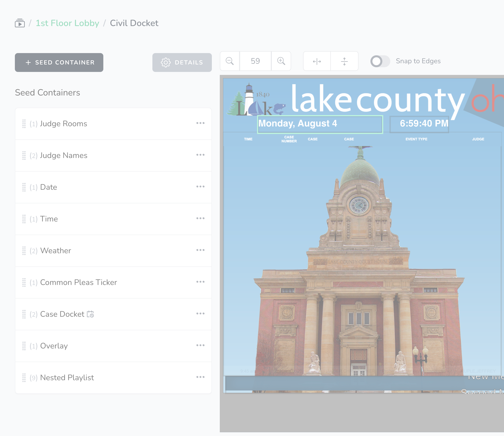504x436 pixels.
Task: Click the schedule icon next to Case Docket
Action: [x=90, y=314]
